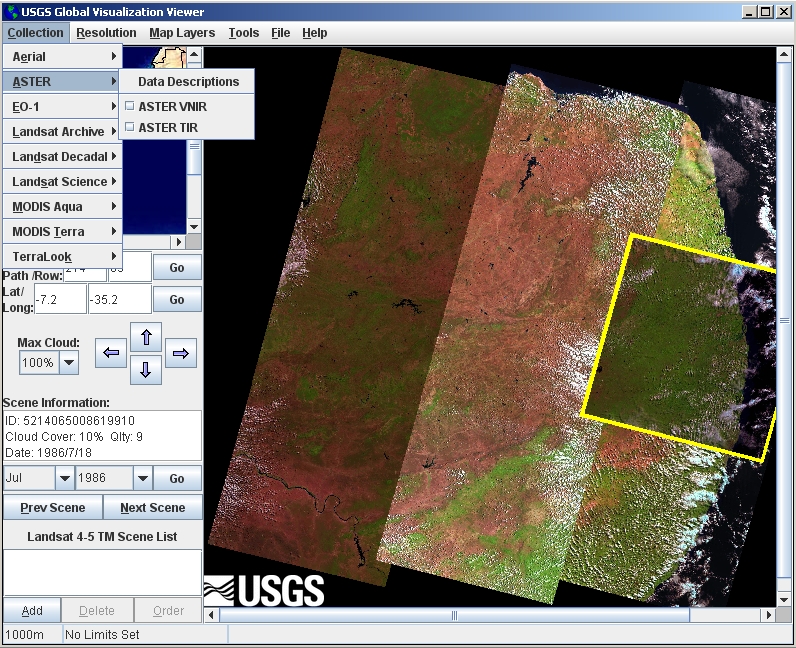Click the Order button

168,610
